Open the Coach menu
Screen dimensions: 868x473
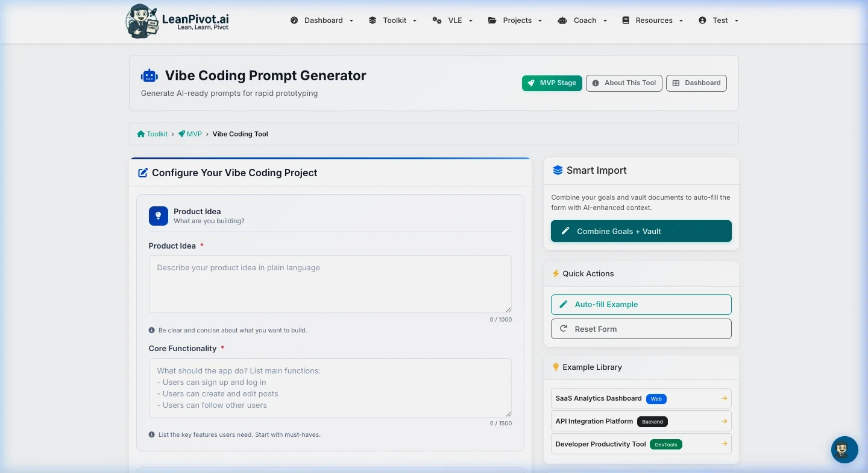[583, 21]
